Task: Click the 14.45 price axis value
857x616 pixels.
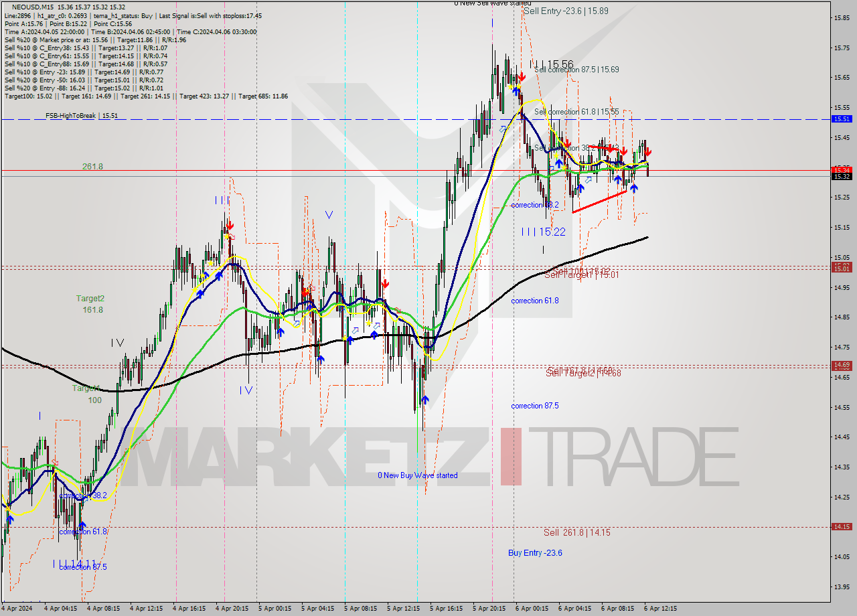Action: click(842, 437)
